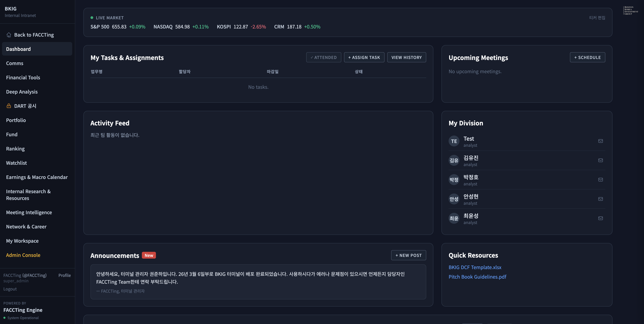Click the home icon beside Back to FACCTing
The width and height of the screenshot is (644, 324).
coord(9,35)
